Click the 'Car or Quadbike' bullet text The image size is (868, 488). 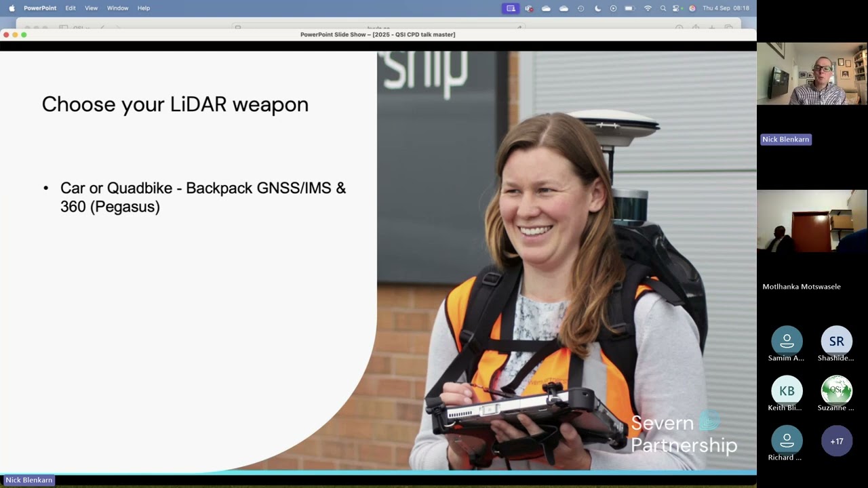[x=203, y=197]
